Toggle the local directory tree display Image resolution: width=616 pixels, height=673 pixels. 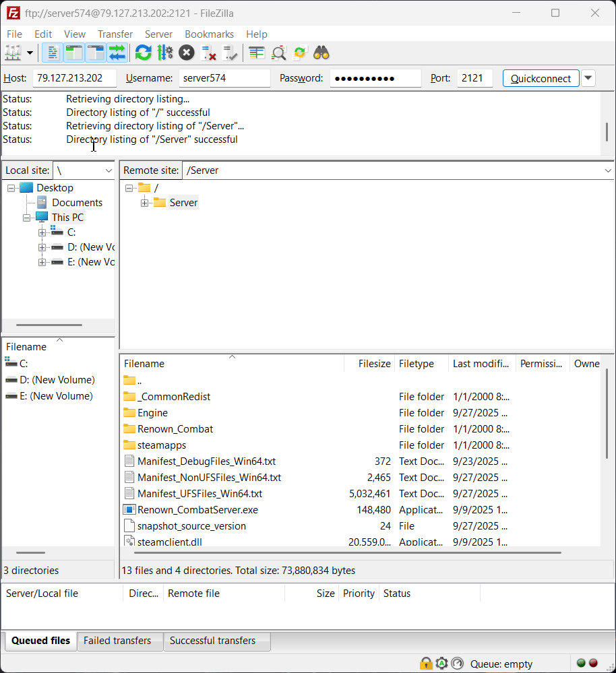click(x=74, y=53)
